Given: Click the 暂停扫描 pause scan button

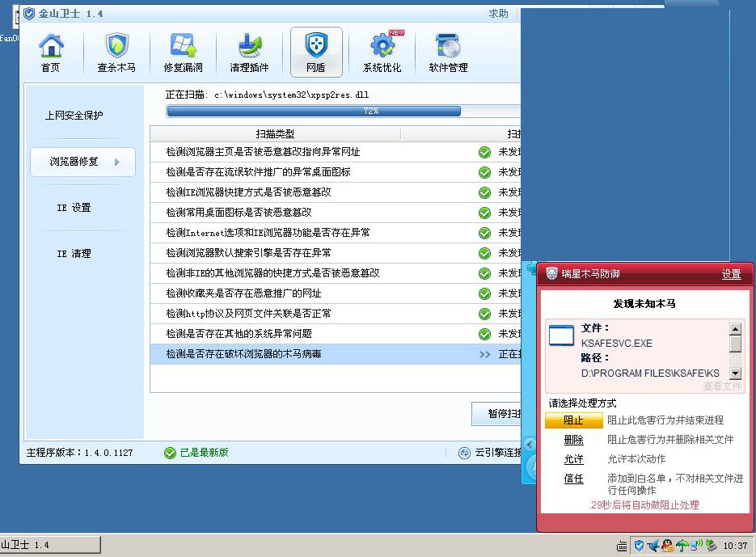Looking at the screenshot, I should pyautogui.click(x=496, y=413).
